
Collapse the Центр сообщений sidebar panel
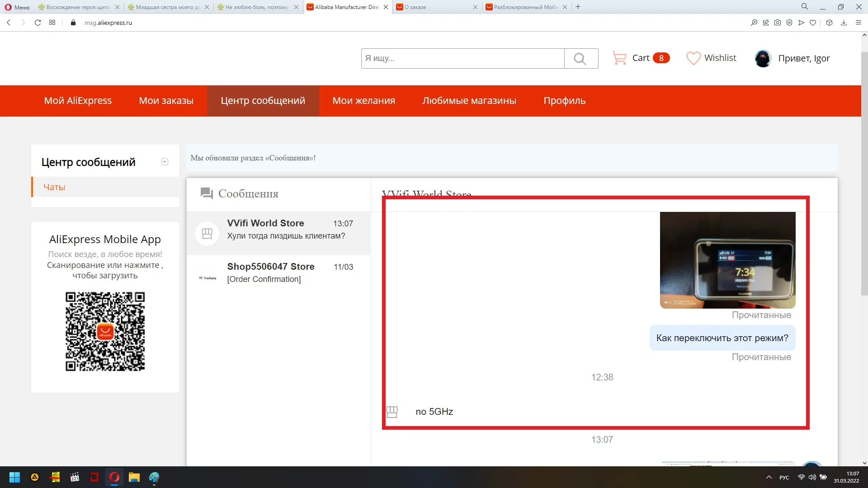pyautogui.click(x=165, y=162)
